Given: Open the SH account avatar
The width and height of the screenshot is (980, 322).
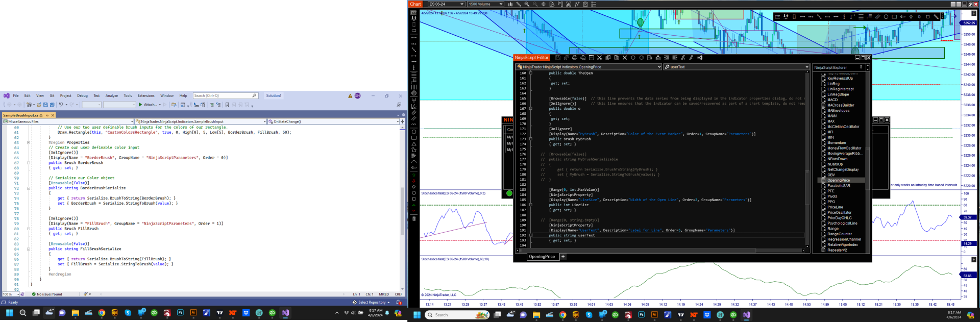Looking at the screenshot, I should click(357, 95).
